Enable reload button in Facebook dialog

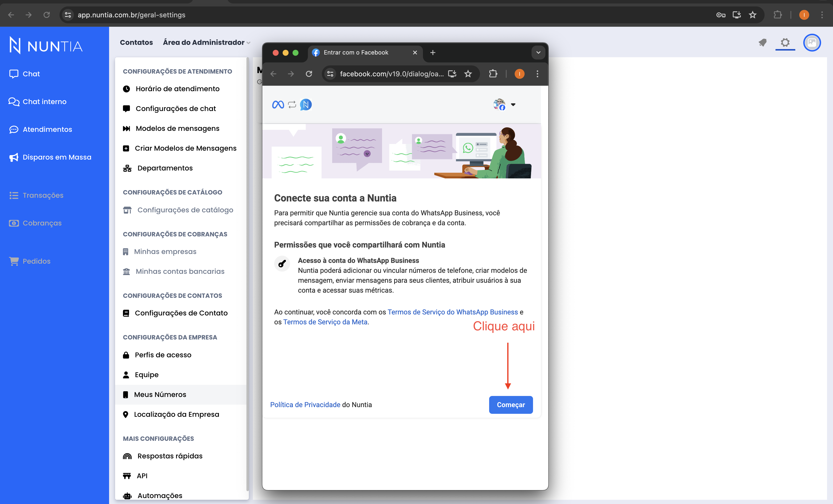(x=309, y=74)
